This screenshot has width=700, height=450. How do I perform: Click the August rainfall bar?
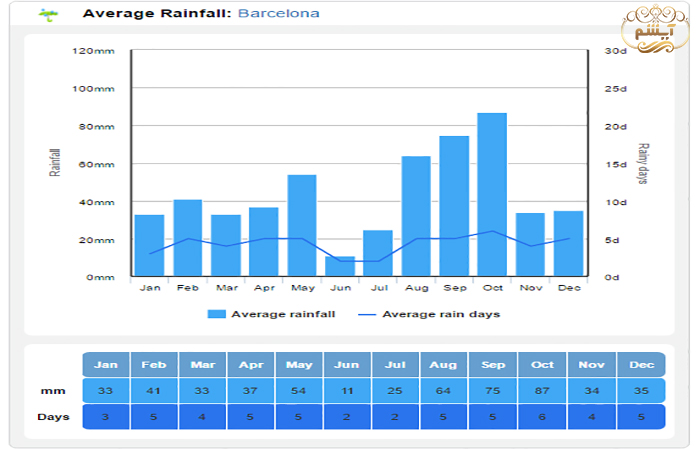[416, 216]
